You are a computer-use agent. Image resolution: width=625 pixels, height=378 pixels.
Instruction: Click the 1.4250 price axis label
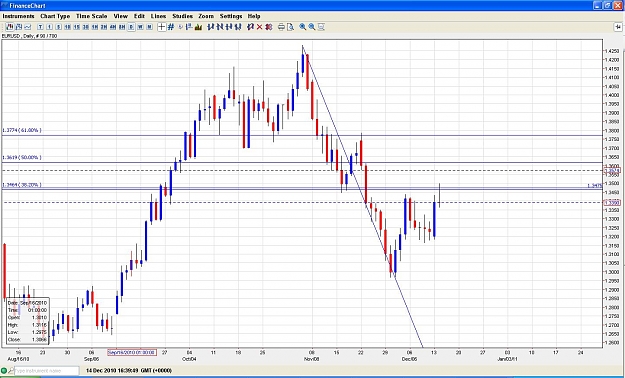tap(612, 51)
